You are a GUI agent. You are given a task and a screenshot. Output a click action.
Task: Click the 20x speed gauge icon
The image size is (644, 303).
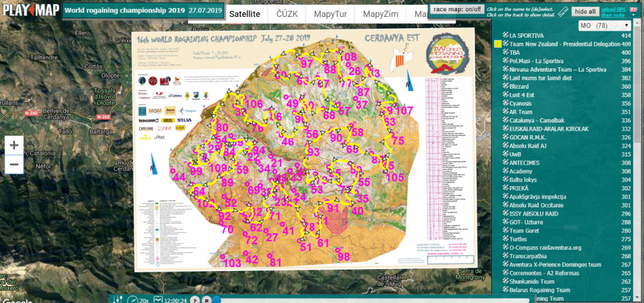(132, 300)
